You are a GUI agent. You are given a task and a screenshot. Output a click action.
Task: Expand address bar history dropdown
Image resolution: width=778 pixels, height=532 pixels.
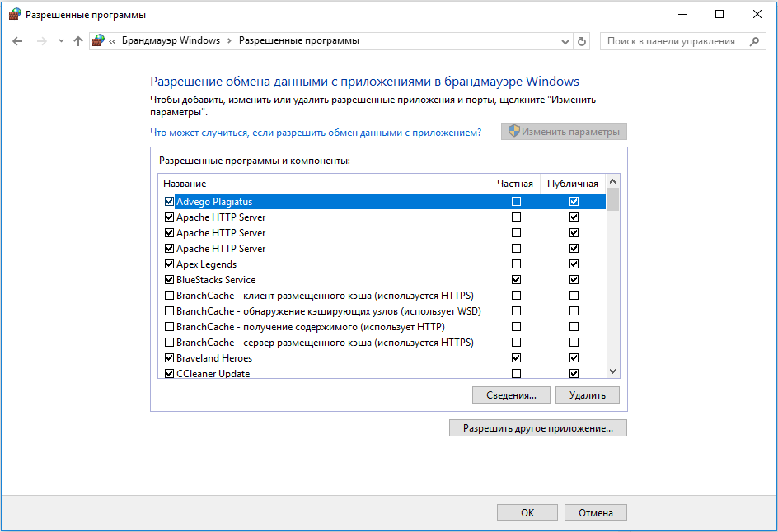[565, 42]
